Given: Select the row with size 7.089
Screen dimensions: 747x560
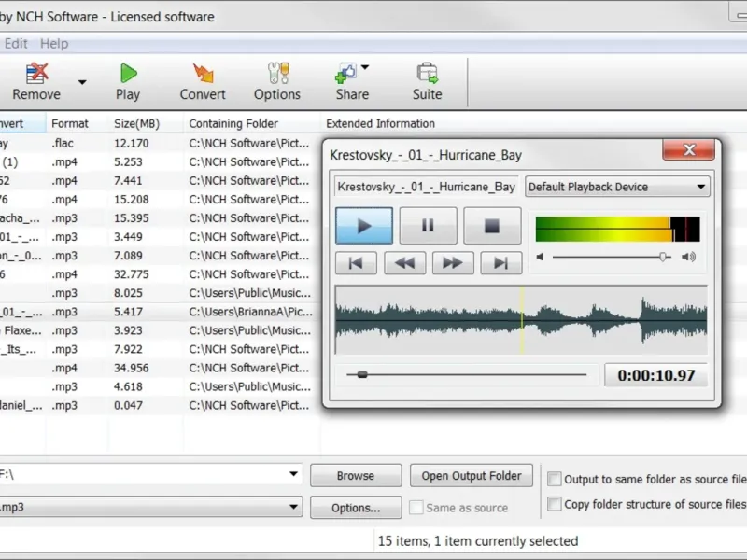Looking at the screenshot, I should tap(160, 256).
